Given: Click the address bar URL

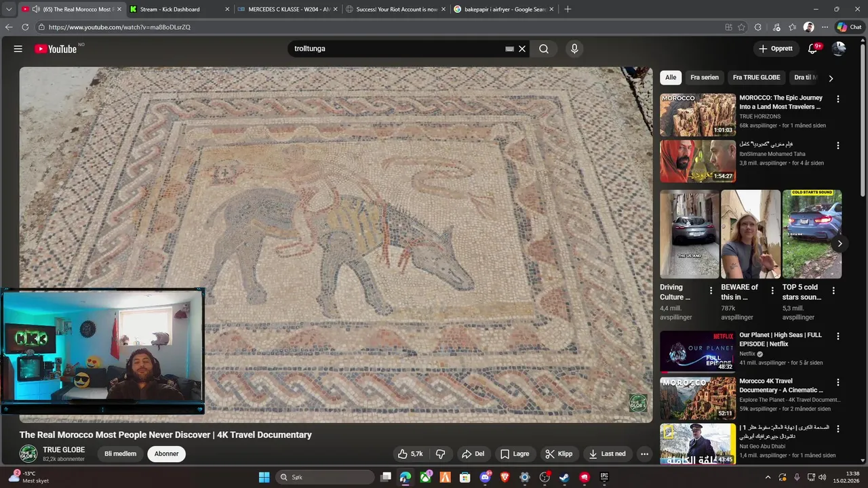Looking at the screenshot, I should click(119, 27).
